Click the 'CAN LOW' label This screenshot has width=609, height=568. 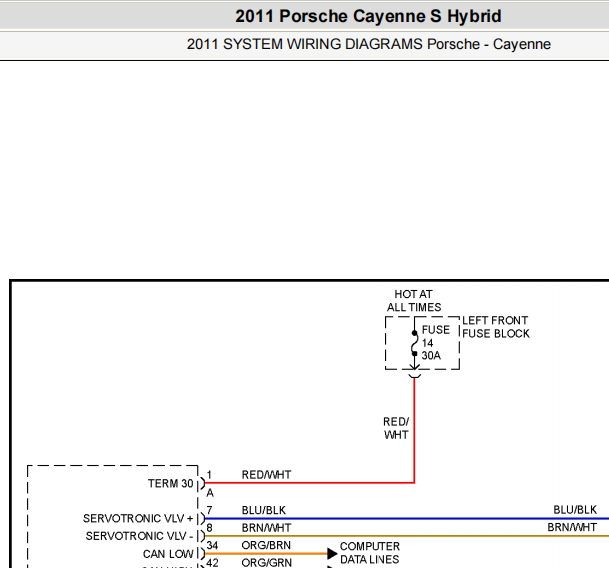pyautogui.click(x=168, y=554)
